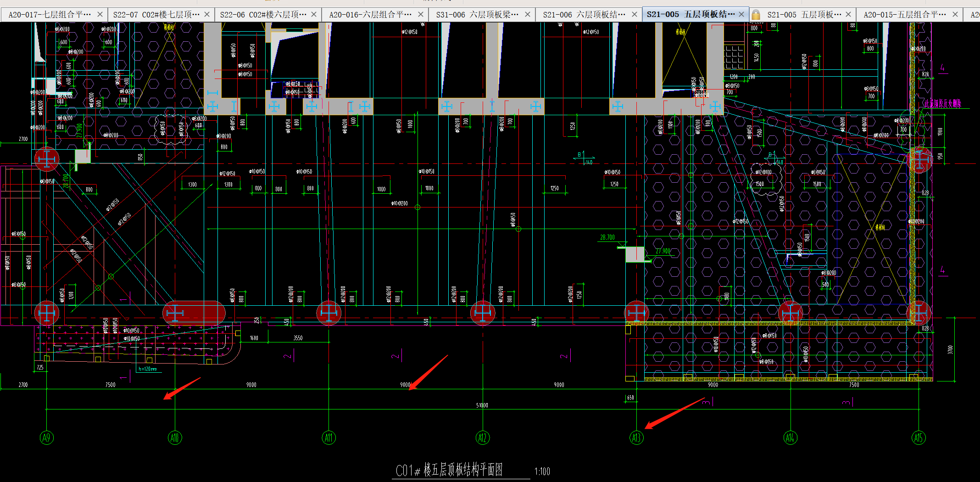Click the 725 dimension text

coord(40,367)
